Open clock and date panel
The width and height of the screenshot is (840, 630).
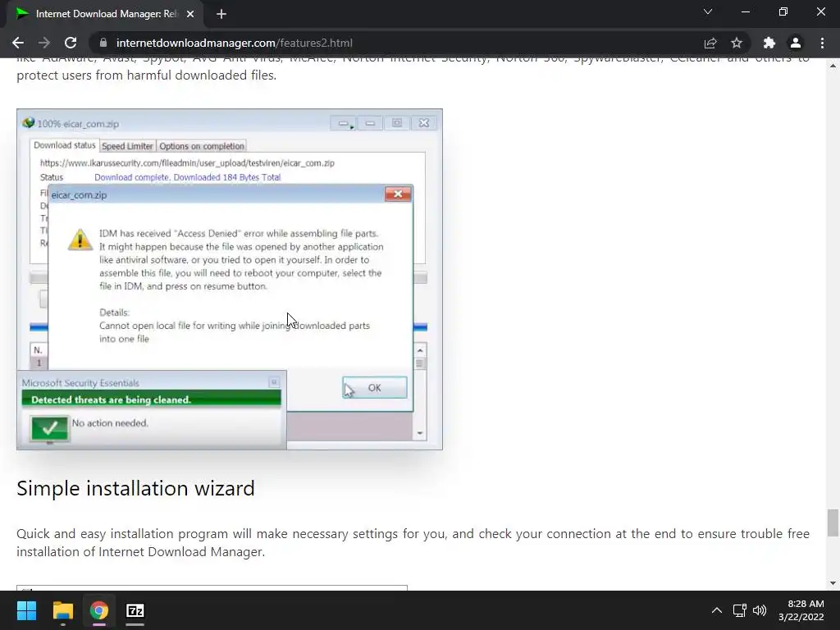(801, 610)
